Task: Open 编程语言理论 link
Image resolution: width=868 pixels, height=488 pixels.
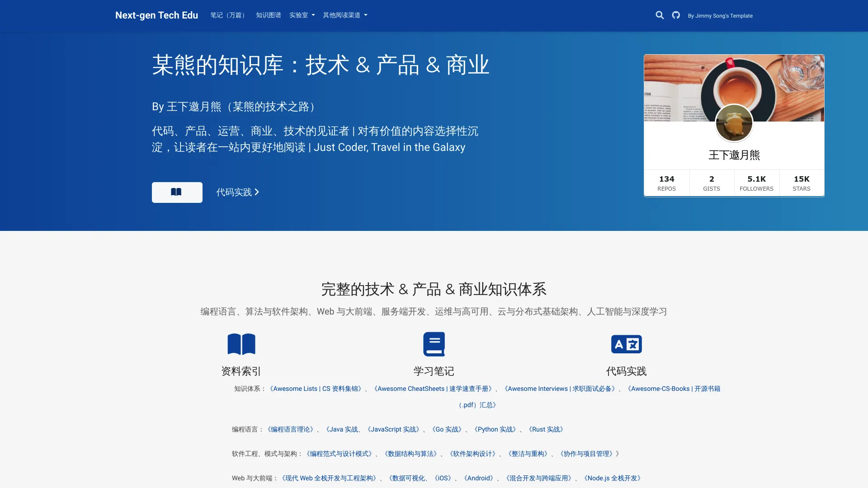Action: 290,429
